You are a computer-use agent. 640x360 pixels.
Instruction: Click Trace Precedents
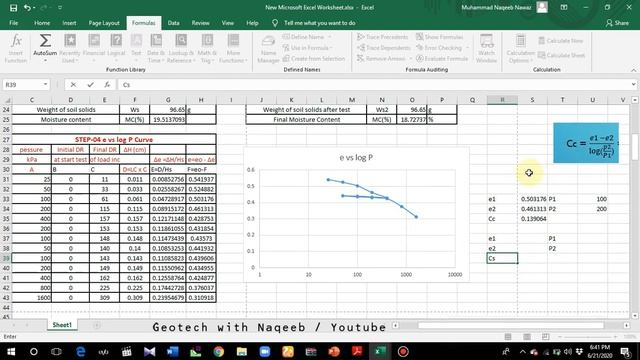coord(382,37)
